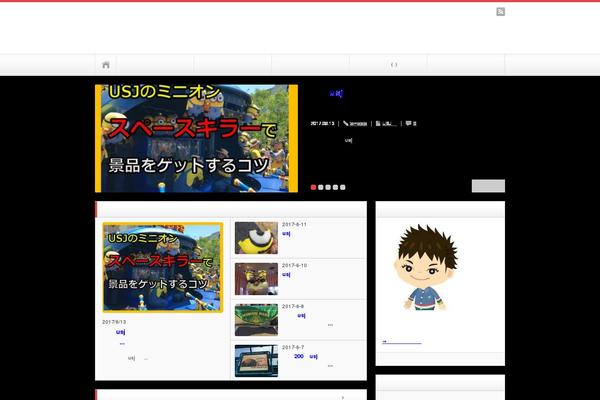Click the date text '2017-6-7'
Screen dimensions: 600x400
click(x=293, y=347)
